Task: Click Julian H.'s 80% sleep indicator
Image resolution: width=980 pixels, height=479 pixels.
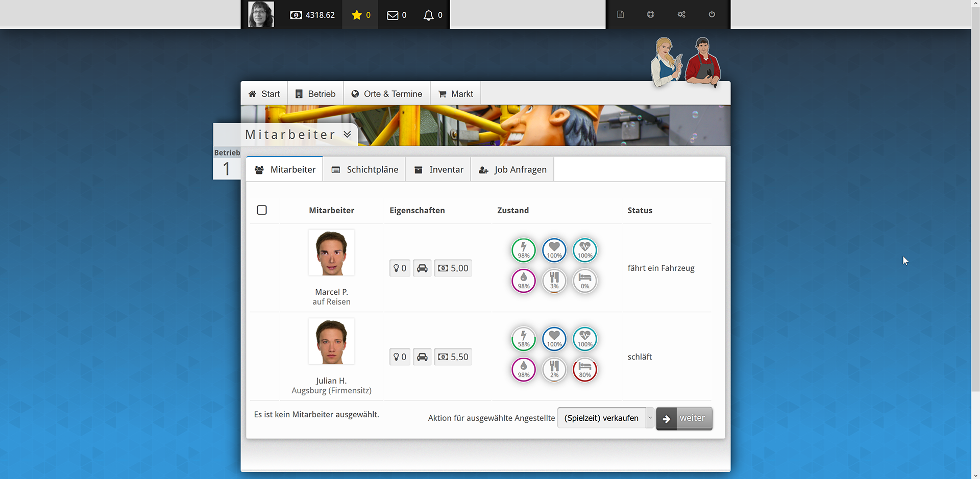Action: coord(585,369)
